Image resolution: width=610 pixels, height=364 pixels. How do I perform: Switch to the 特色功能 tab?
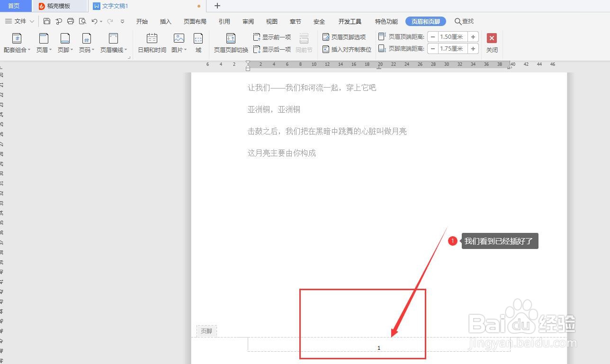[386, 22]
